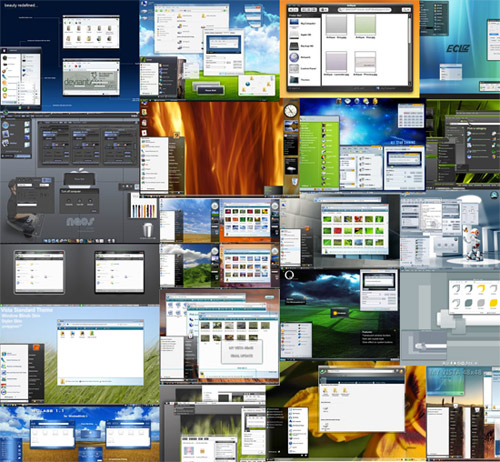
Task: Open the colored pencils window in neos desktop
Action: pyautogui.click(x=143, y=206)
